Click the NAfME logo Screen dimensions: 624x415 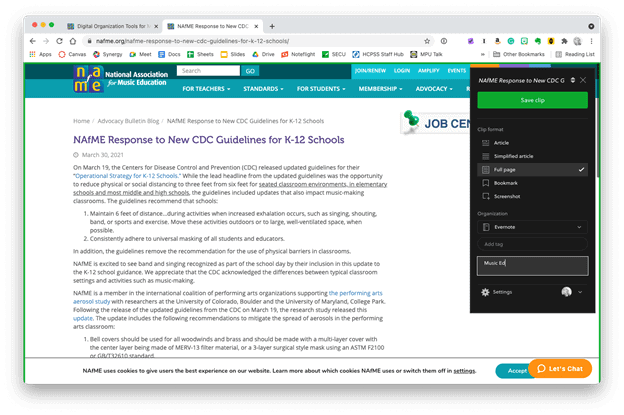(x=121, y=79)
